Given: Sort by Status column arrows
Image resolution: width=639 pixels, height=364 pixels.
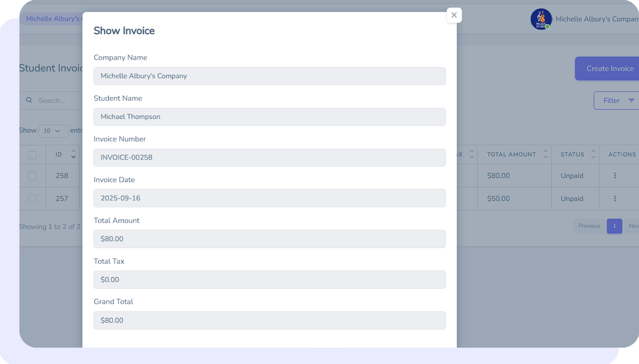Looking at the screenshot, I should pos(593,154).
